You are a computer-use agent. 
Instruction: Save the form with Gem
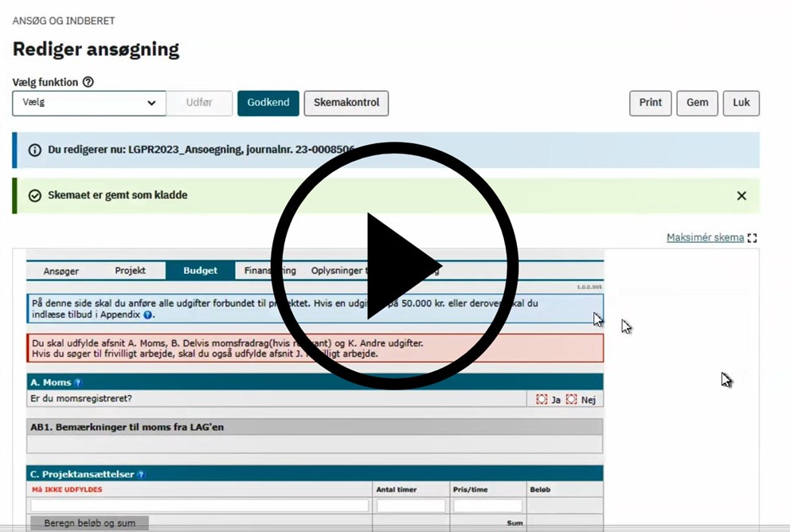[697, 104]
